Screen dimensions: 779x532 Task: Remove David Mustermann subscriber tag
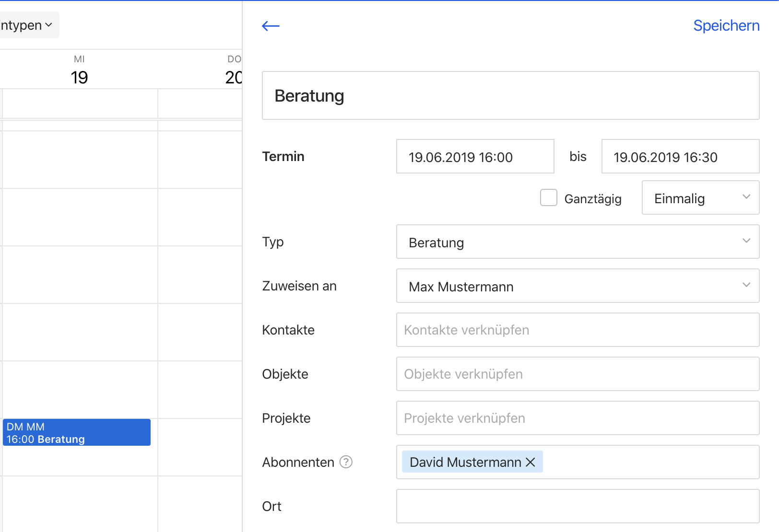coord(531,462)
